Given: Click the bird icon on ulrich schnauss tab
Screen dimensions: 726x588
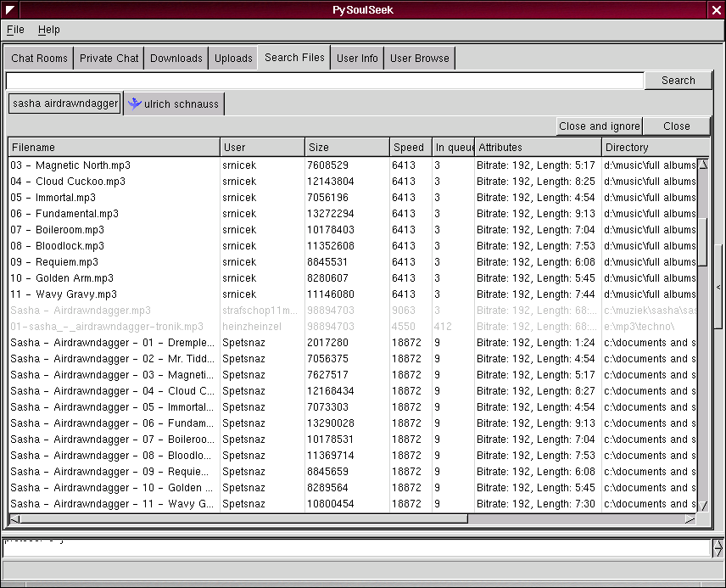Looking at the screenshot, I should click(x=135, y=104).
